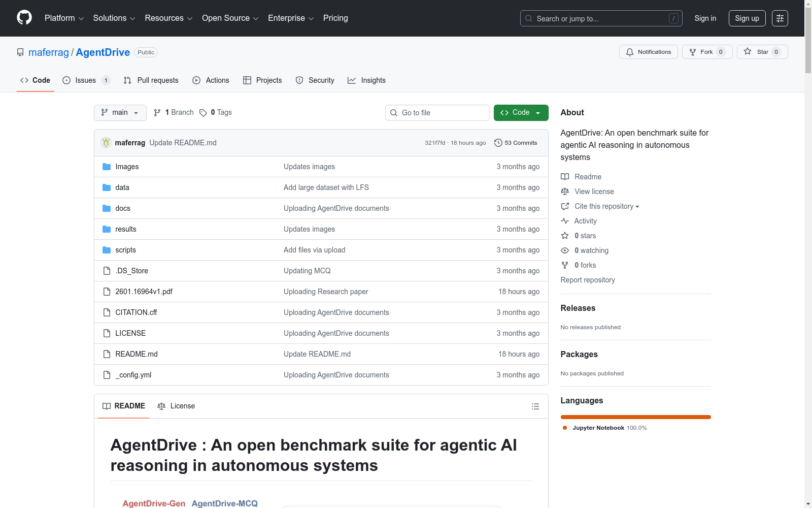Click the 'Uploading Research paper' commit message
Viewport: 812px width, 508px height.
[326, 292]
